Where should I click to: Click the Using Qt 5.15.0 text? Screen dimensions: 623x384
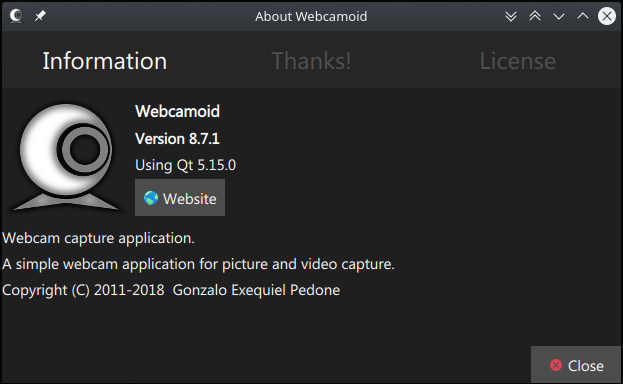186,165
